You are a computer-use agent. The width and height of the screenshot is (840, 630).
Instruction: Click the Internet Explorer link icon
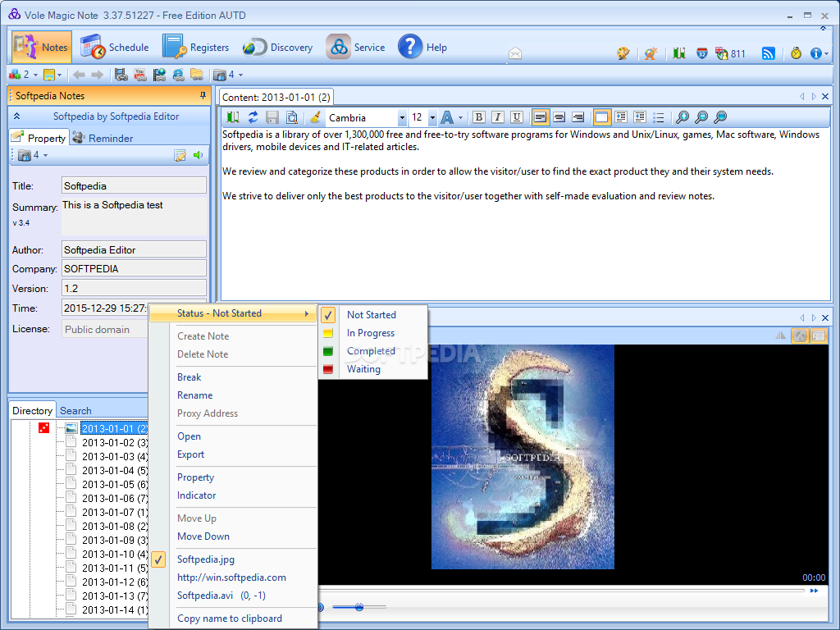click(x=178, y=75)
